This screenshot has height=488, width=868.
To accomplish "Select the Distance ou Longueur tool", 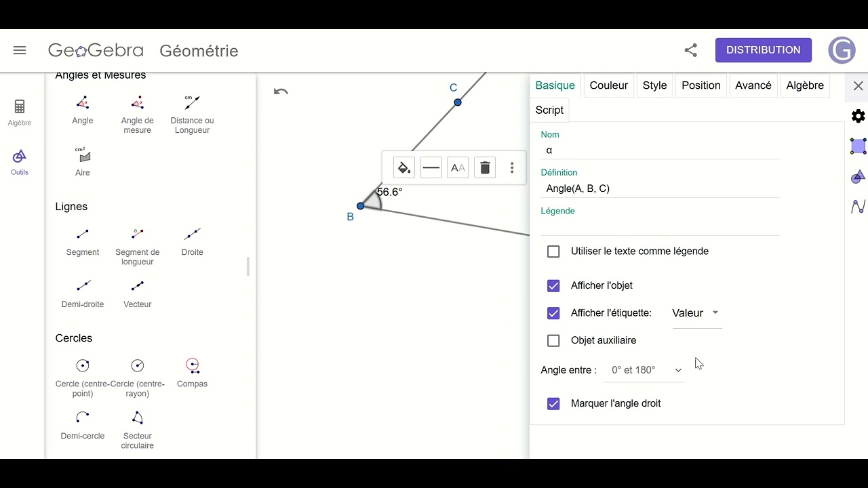I will [x=192, y=114].
